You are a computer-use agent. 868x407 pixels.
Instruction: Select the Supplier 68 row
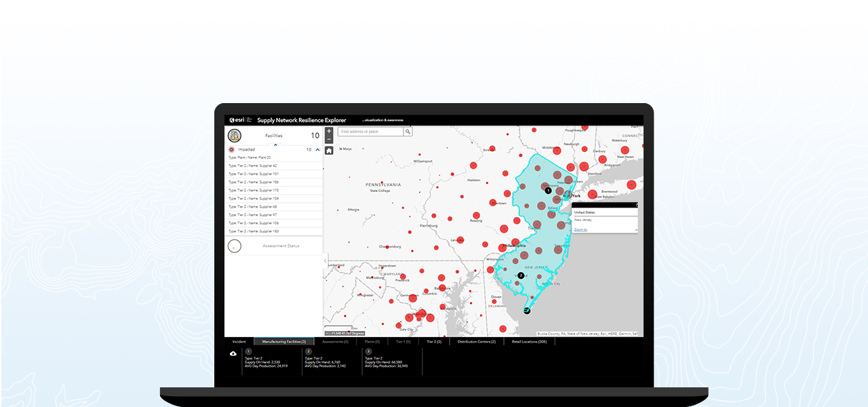coord(274,206)
